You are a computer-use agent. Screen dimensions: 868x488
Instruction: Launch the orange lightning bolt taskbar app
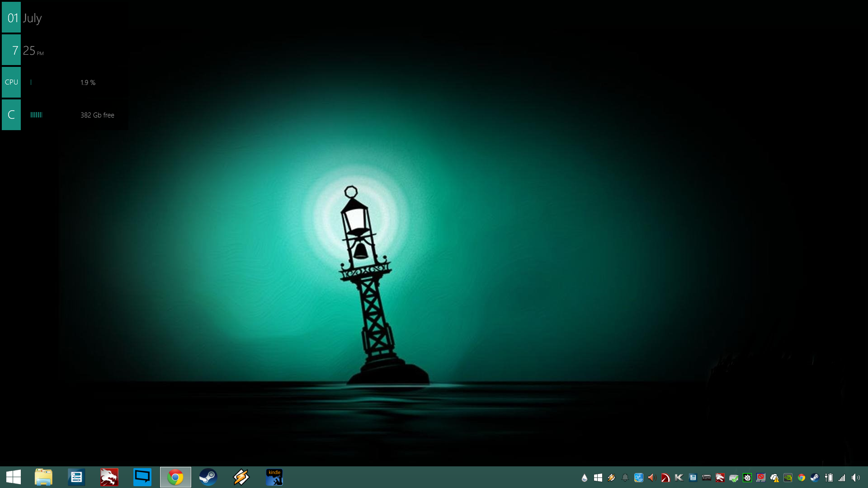(241, 477)
